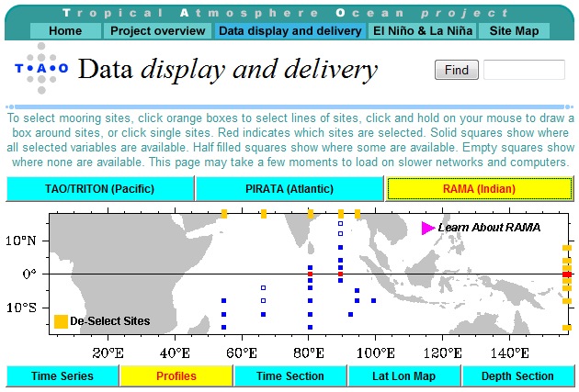
Task: Select mooring site at 12°S, 55°E
Action: 223,315
